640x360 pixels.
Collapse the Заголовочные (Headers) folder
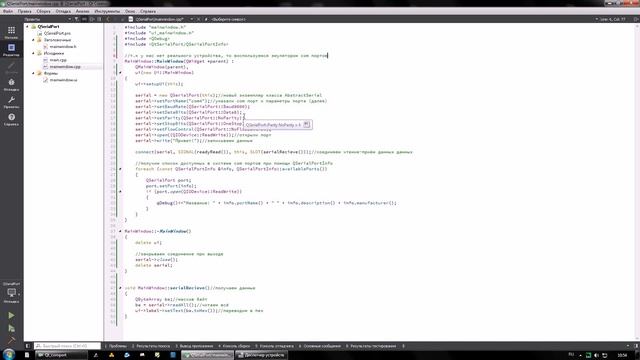[33, 40]
